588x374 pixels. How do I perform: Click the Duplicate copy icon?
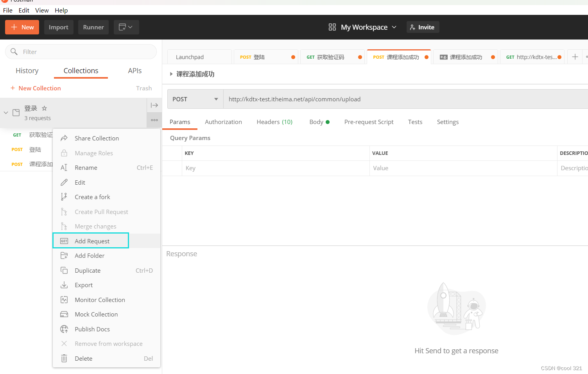[64, 270]
